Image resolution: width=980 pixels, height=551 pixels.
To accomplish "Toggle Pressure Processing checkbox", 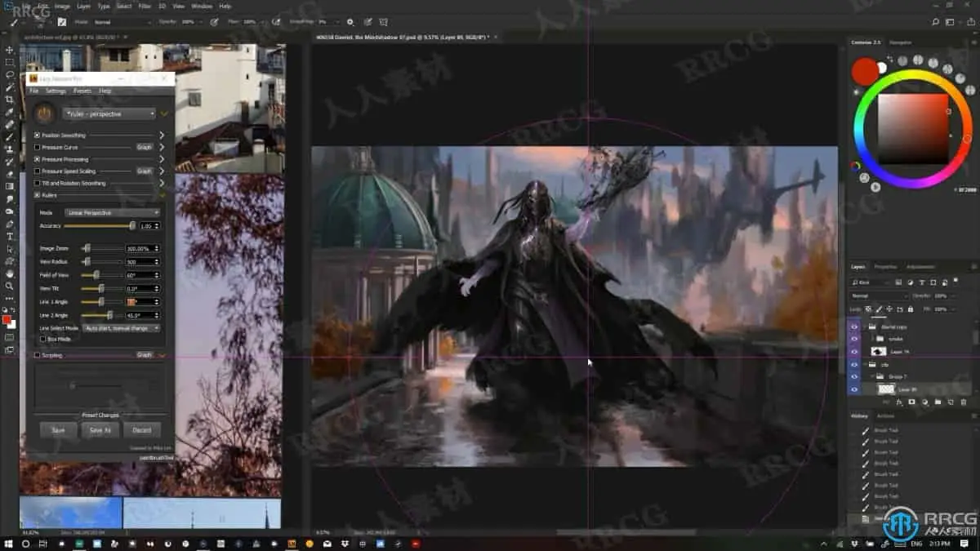I will pos(37,159).
